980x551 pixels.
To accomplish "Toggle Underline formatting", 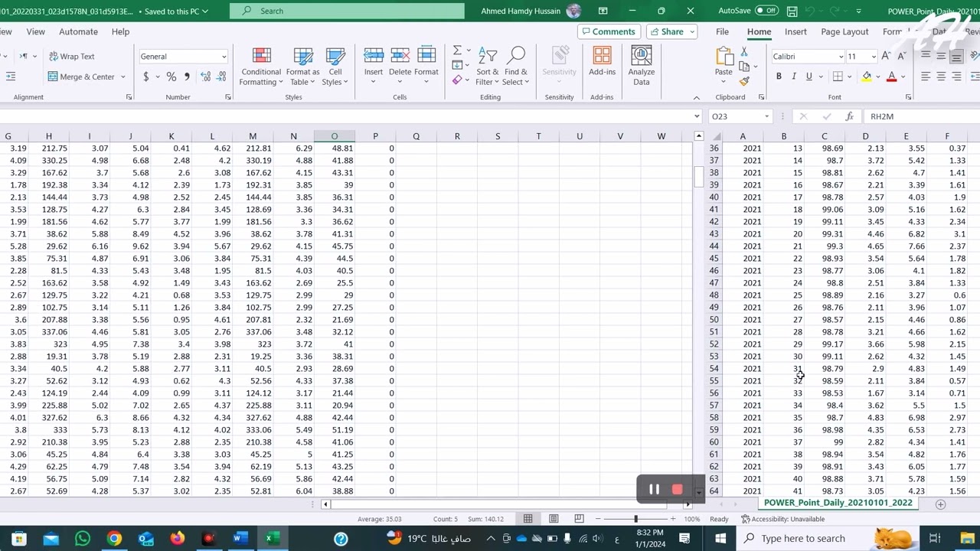I will tap(808, 77).
